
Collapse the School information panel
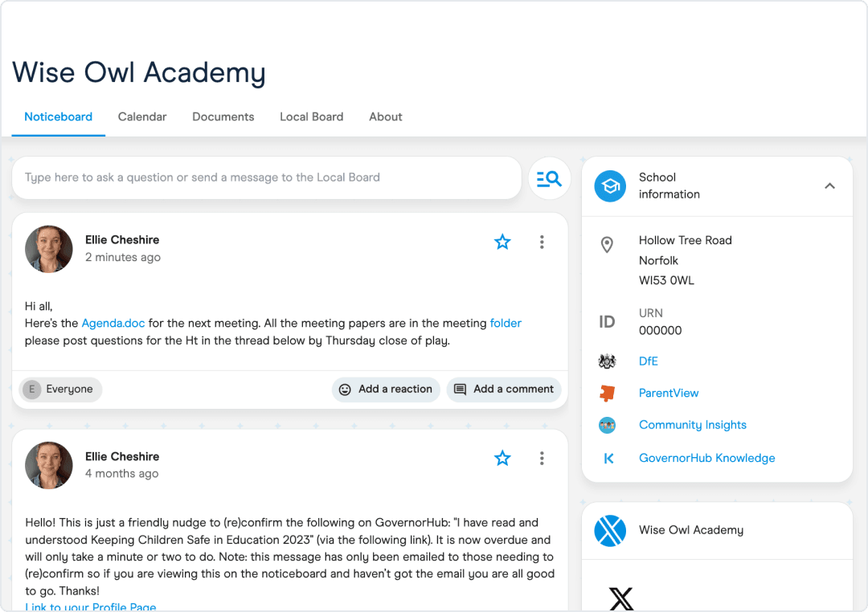[829, 186]
